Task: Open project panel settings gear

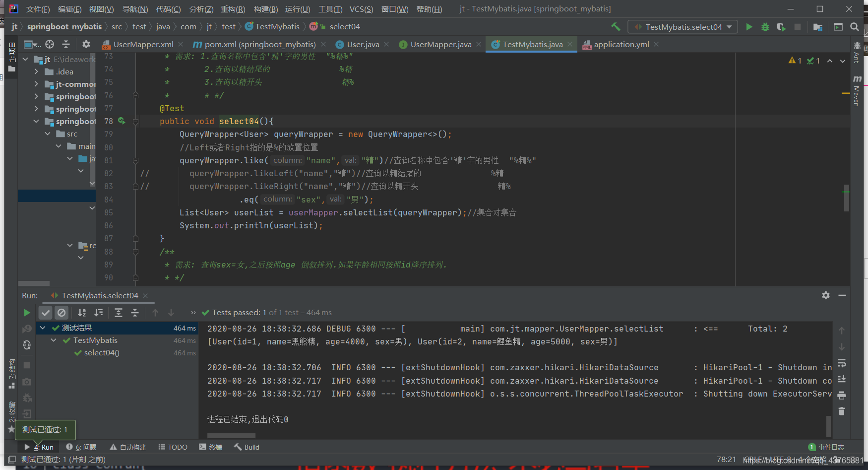Action: tap(86, 44)
